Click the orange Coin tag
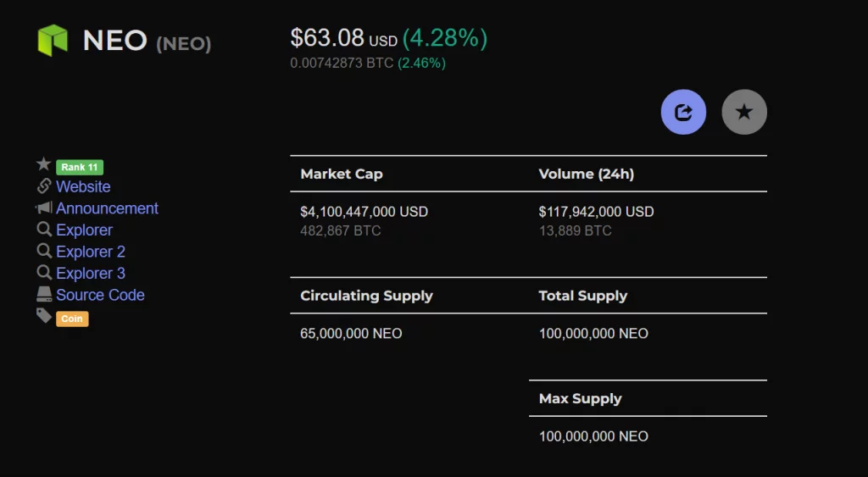Image resolution: width=868 pixels, height=477 pixels. click(x=72, y=319)
